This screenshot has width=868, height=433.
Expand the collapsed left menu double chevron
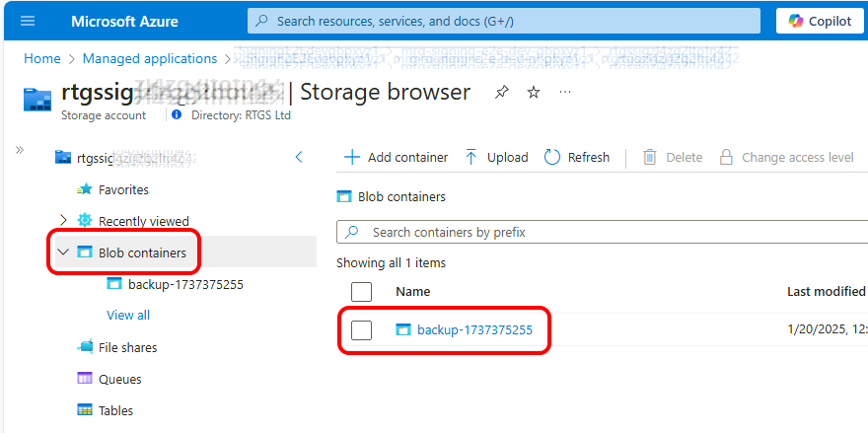click(x=20, y=150)
